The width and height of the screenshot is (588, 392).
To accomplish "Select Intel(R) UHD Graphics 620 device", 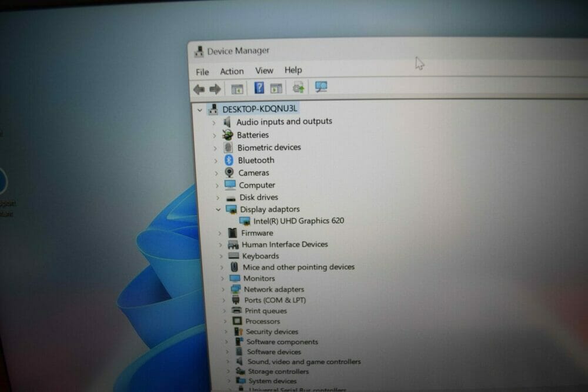I will coord(299,221).
